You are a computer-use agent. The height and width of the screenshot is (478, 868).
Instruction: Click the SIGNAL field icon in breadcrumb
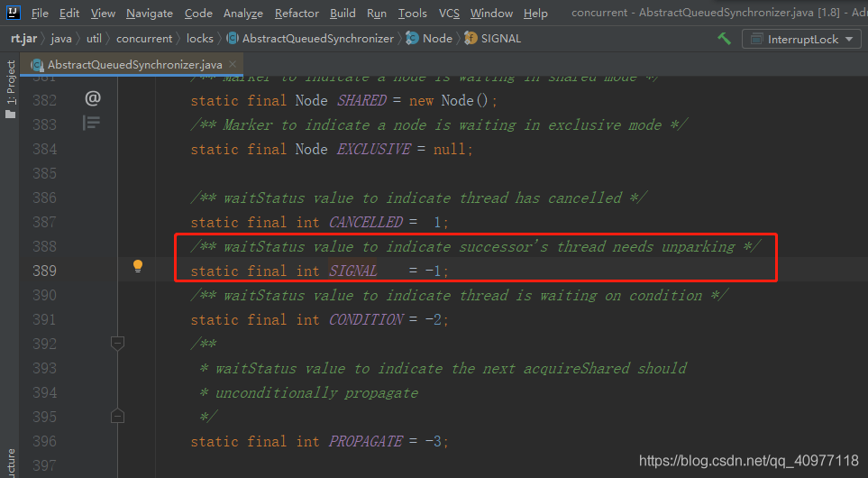pos(471,39)
